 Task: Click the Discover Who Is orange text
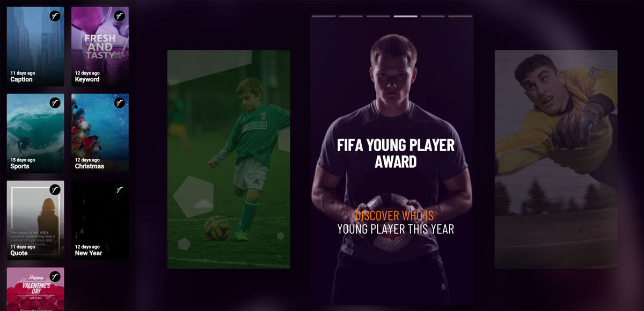pyautogui.click(x=394, y=216)
